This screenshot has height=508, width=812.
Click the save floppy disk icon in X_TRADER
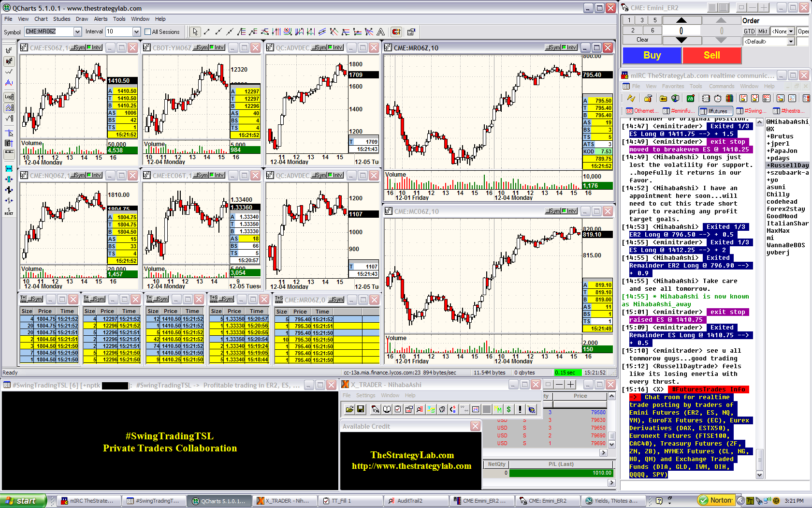click(x=361, y=409)
